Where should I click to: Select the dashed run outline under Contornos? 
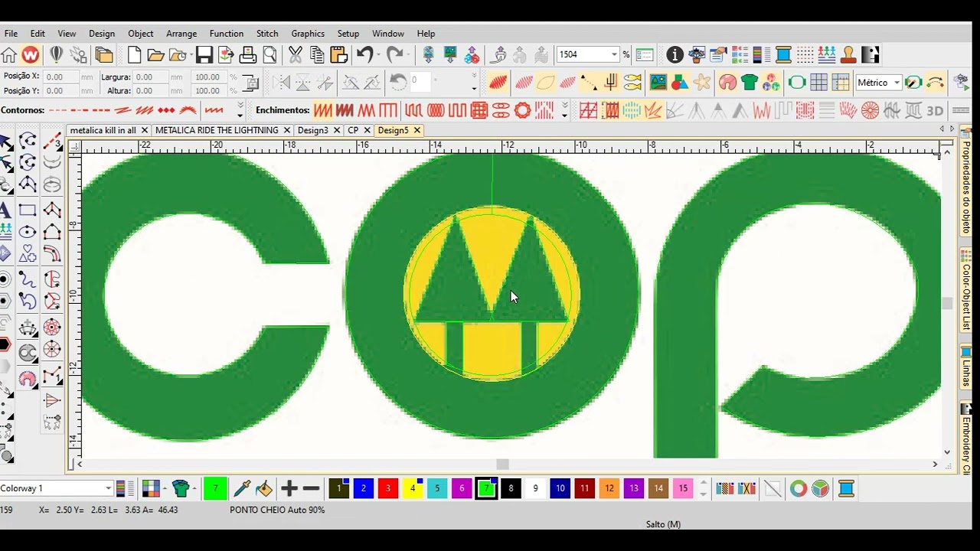click(x=57, y=110)
